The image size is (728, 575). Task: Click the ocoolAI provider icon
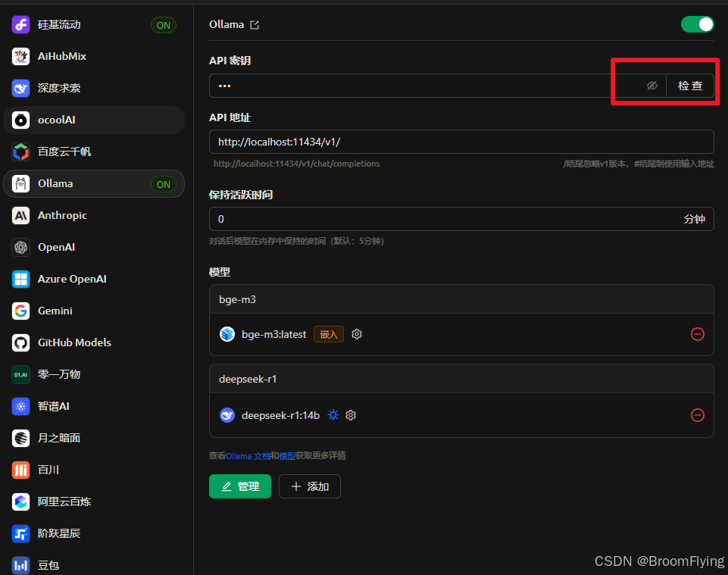(21, 120)
